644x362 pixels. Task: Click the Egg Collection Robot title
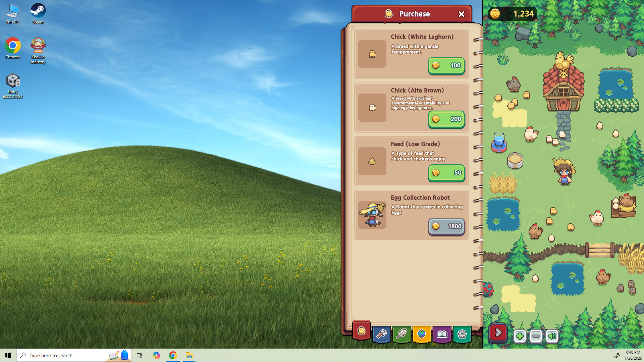[x=420, y=198]
